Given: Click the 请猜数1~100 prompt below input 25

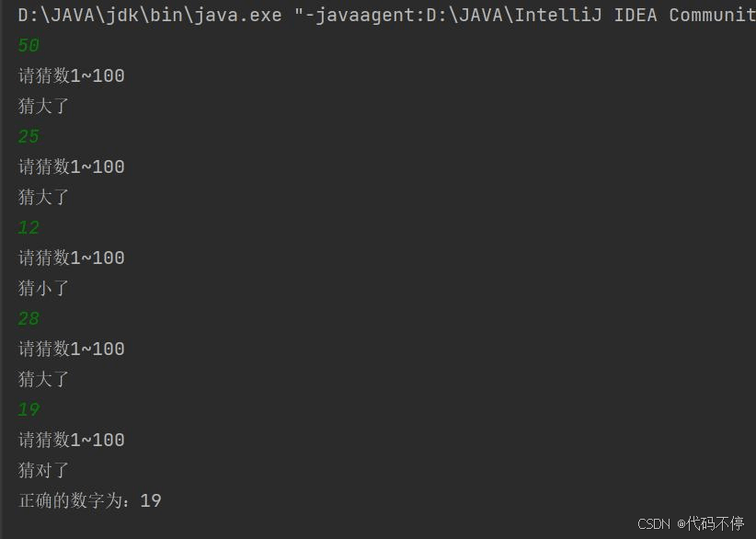Looking at the screenshot, I should tap(72, 167).
